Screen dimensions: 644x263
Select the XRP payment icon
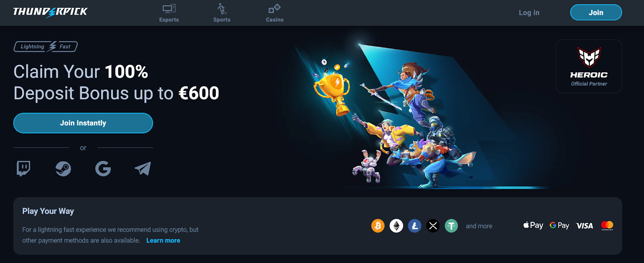click(x=433, y=226)
